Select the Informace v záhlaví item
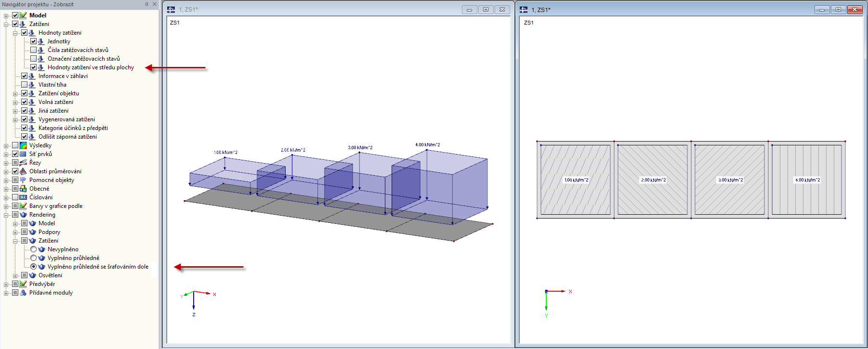This screenshot has height=349, width=868. click(63, 76)
